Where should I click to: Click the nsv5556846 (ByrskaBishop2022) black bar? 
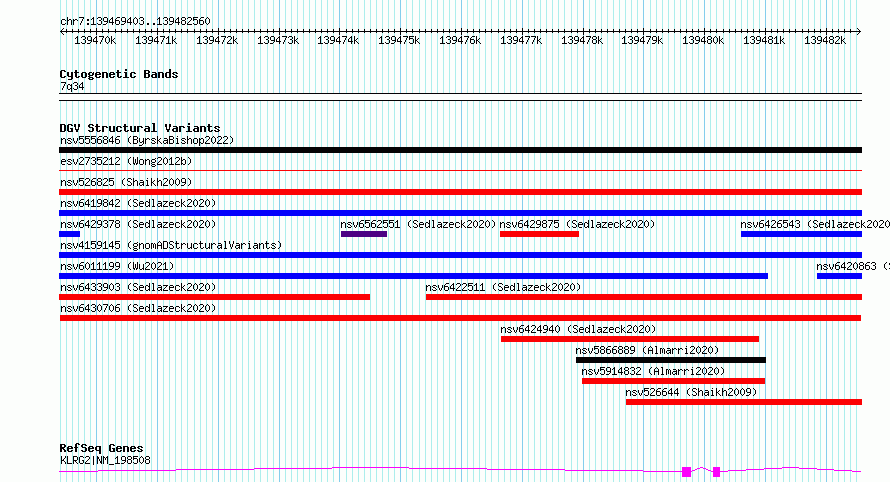coord(460,150)
